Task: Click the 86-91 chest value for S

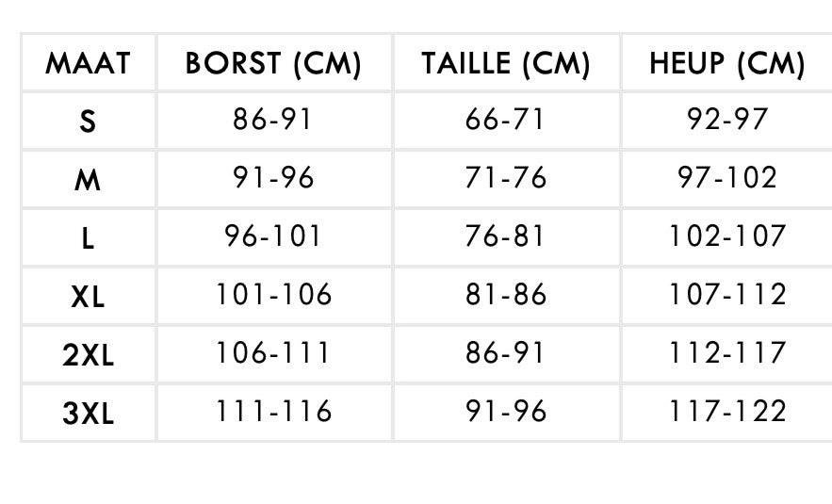Action: [272, 119]
